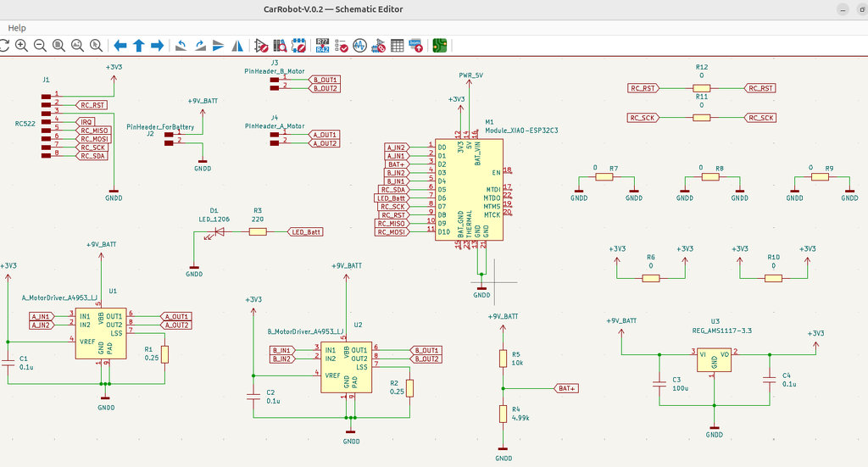
Task: Mirror selection vertically
Action: [219, 45]
